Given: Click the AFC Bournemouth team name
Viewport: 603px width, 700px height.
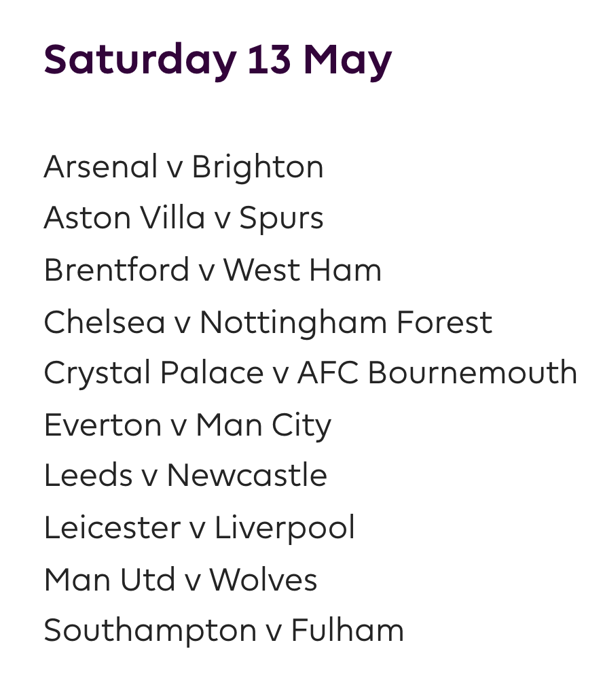Looking at the screenshot, I should tap(437, 373).
